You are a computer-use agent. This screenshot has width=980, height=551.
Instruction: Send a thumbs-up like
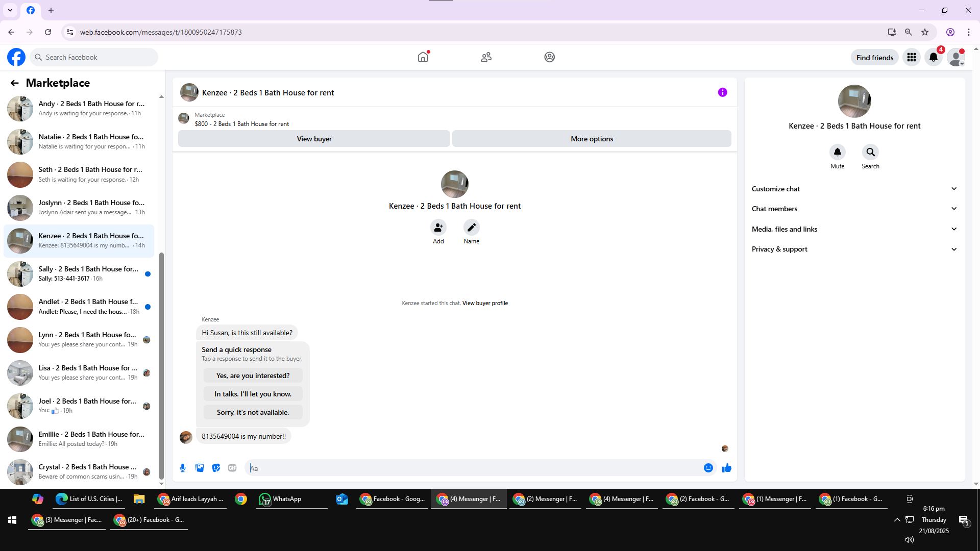click(727, 468)
